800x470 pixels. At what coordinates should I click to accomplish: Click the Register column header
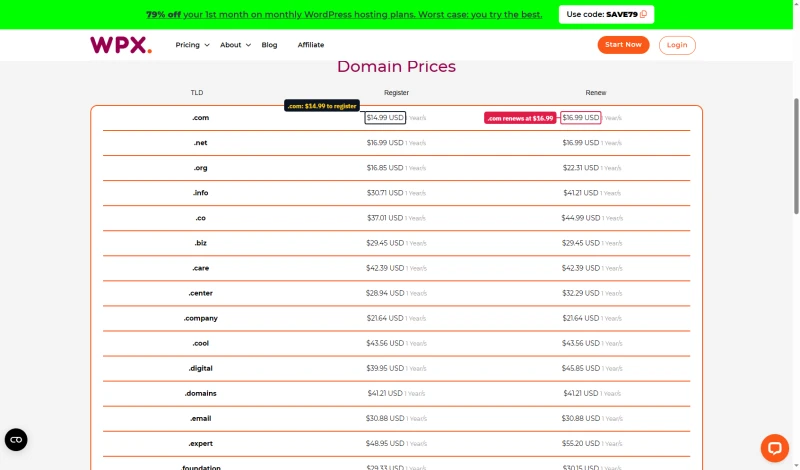click(x=396, y=92)
